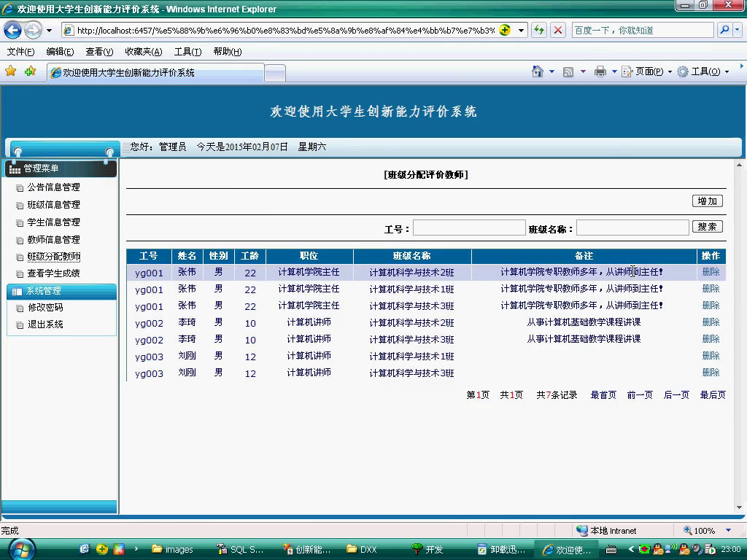Click the content scrollbar down arrow
Image resolution: width=747 pixels, height=560 pixels.
pyautogui.click(x=740, y=507)
